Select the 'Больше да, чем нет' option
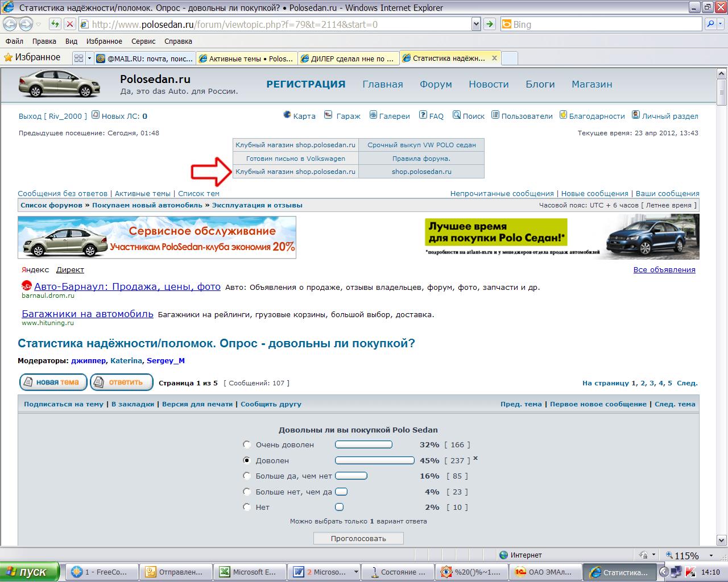Viewport: 728px width, 582px height. pos(247,476)
